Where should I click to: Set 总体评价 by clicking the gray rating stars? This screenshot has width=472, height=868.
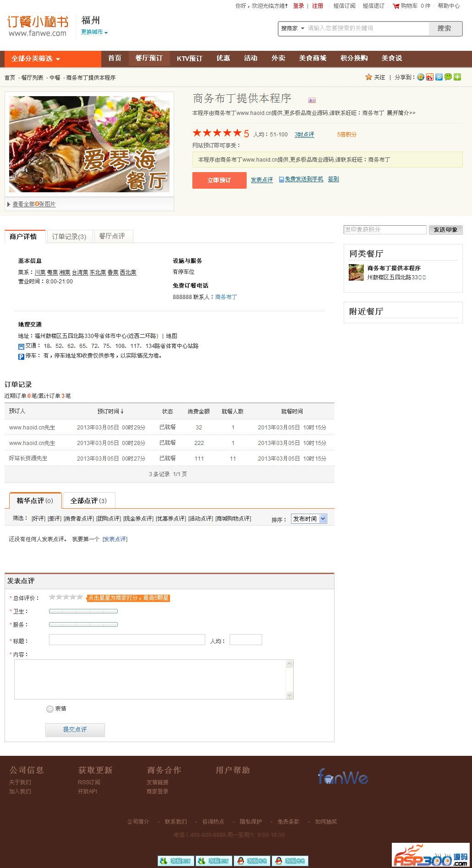click(66, 597)
